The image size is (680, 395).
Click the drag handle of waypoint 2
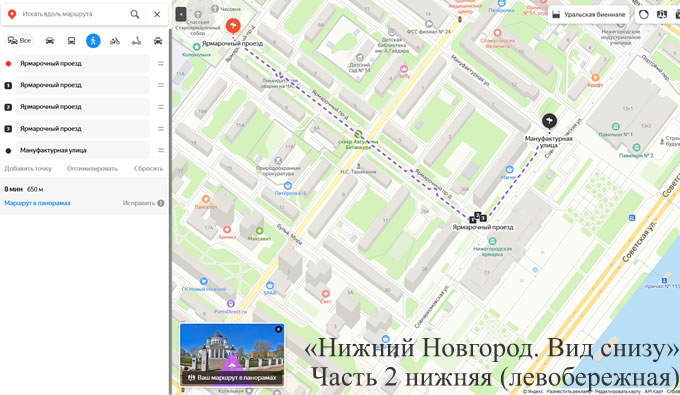click(160, 107)
